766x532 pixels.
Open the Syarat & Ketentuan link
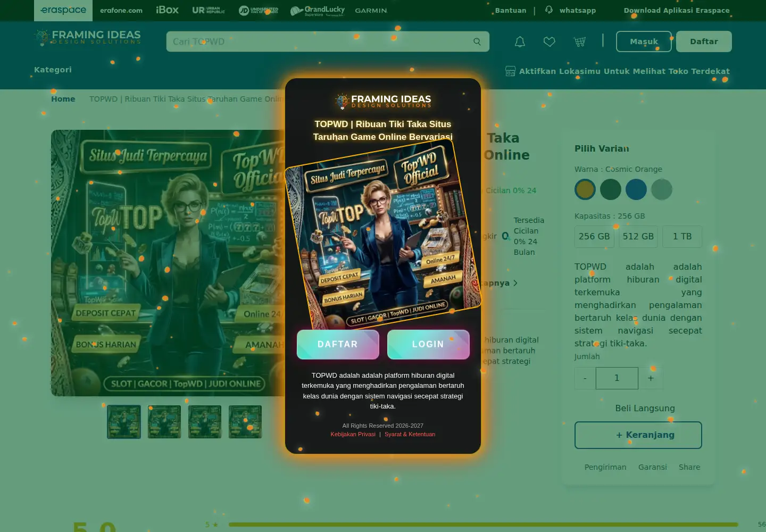(x=410, y=434)
